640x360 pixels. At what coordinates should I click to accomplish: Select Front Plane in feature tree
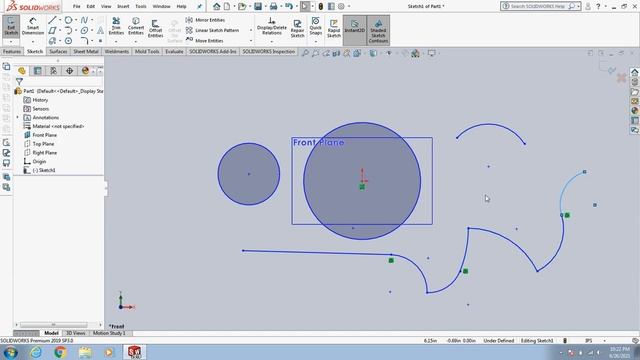pos(44,135)
